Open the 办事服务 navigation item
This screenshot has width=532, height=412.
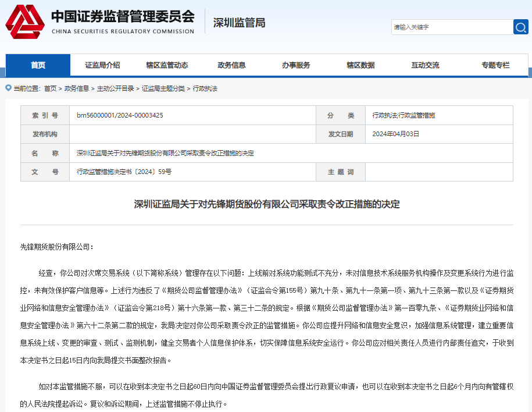click(296, 65)
